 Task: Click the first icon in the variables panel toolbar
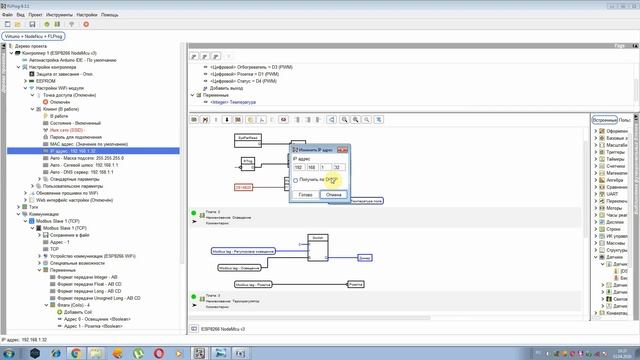[x=194, y=56]
